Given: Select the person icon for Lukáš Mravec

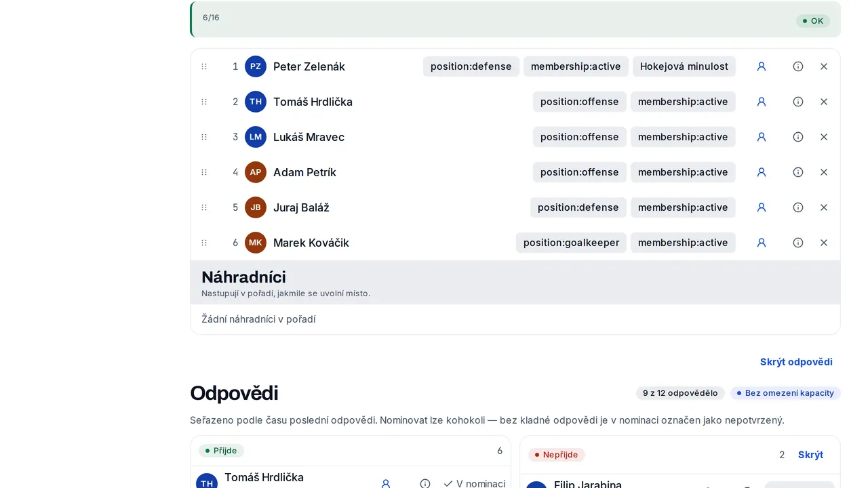Looking at the screenshot, I should 762,137.
